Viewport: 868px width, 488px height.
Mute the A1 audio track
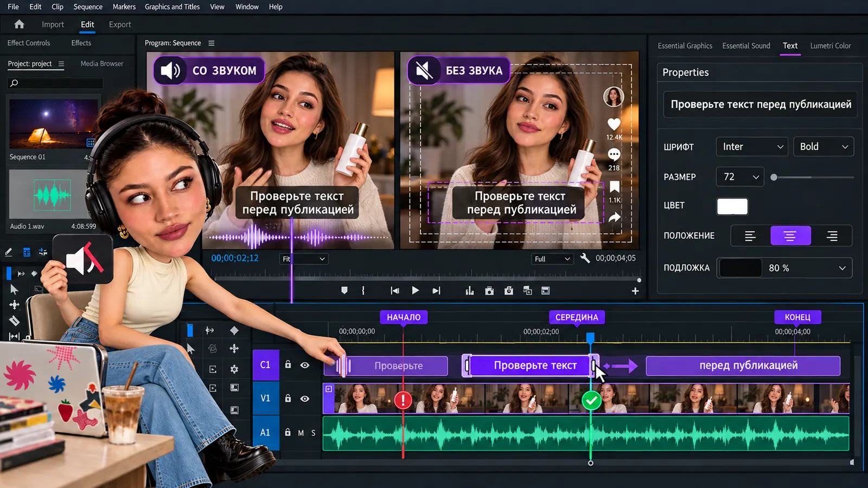click(x=301, y=433)
